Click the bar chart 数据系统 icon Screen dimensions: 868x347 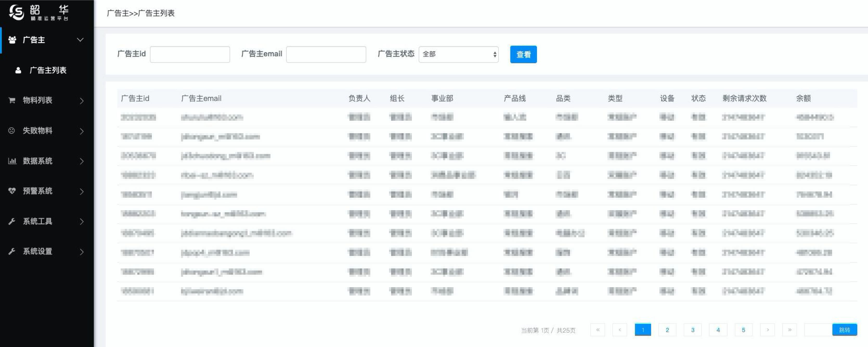(x=12, y=161)
